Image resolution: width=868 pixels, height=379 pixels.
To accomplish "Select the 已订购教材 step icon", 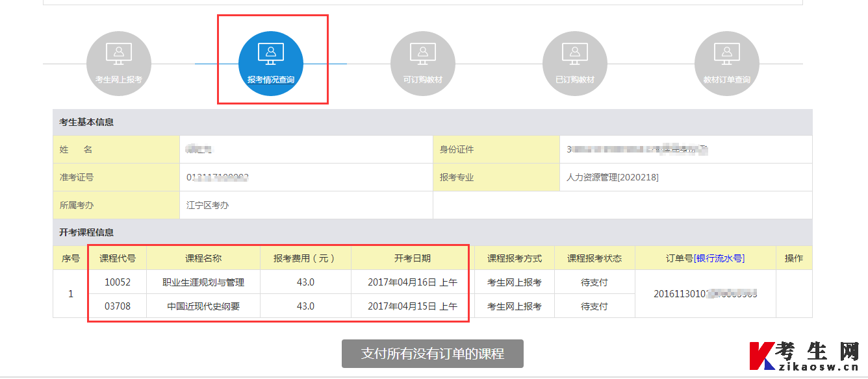I will point(574,63).
